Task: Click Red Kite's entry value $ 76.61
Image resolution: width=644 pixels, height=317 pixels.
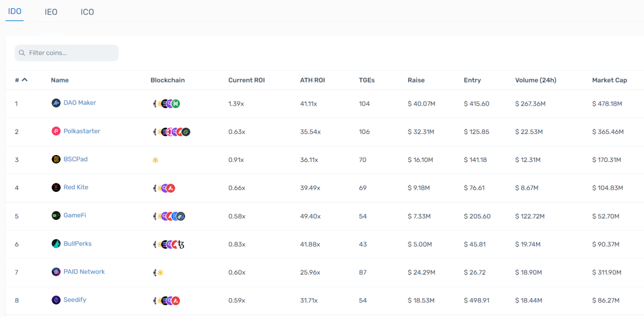Action: tap(474, 188)
